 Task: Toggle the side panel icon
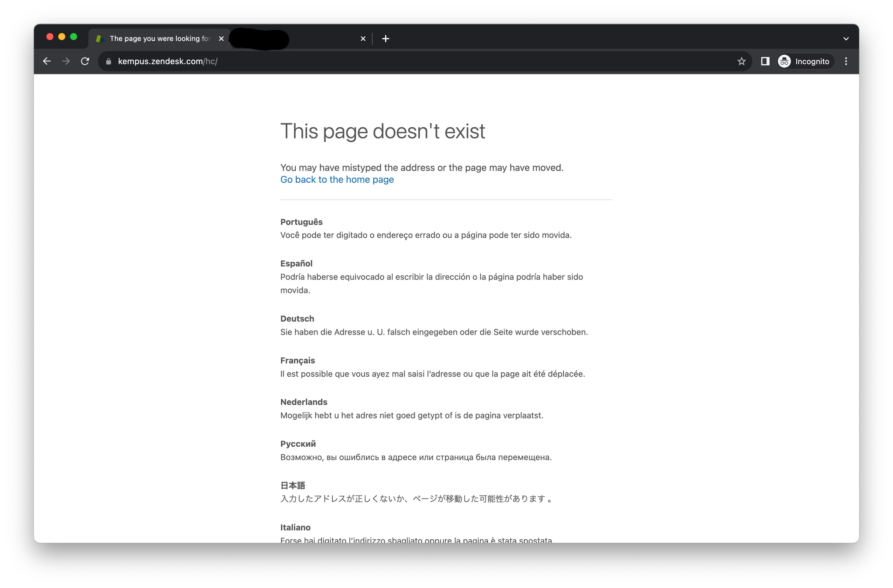[765, 61]
